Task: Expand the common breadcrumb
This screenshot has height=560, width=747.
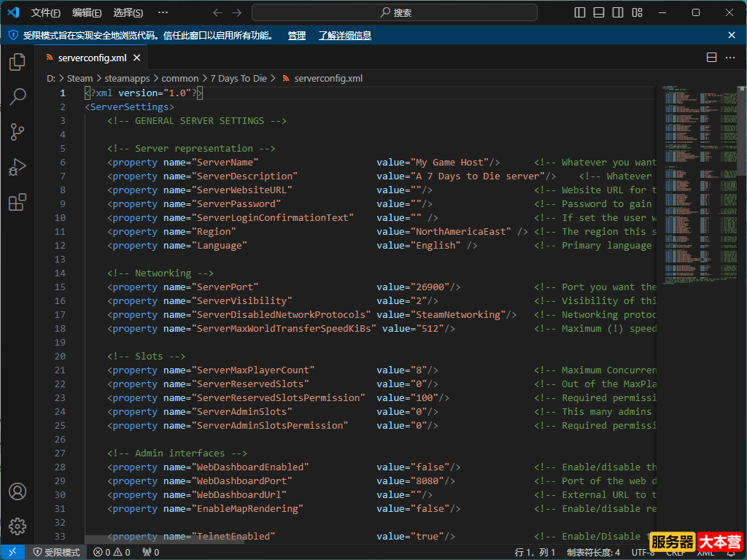Action: click(180, 79)
